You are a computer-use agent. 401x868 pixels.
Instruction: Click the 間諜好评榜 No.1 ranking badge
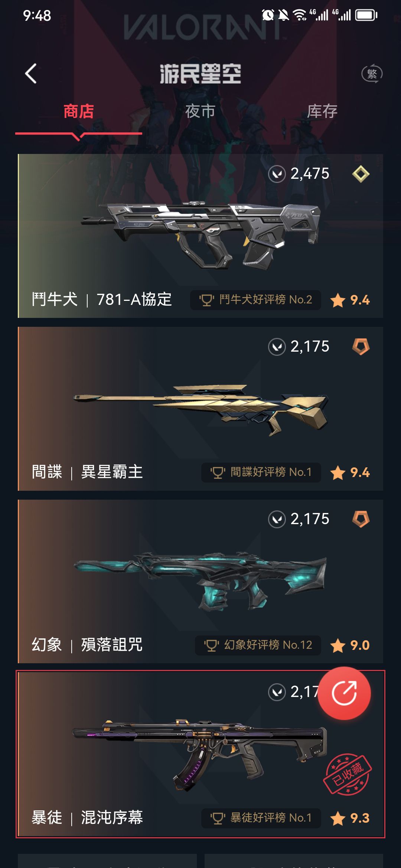[x=261, y=472]
